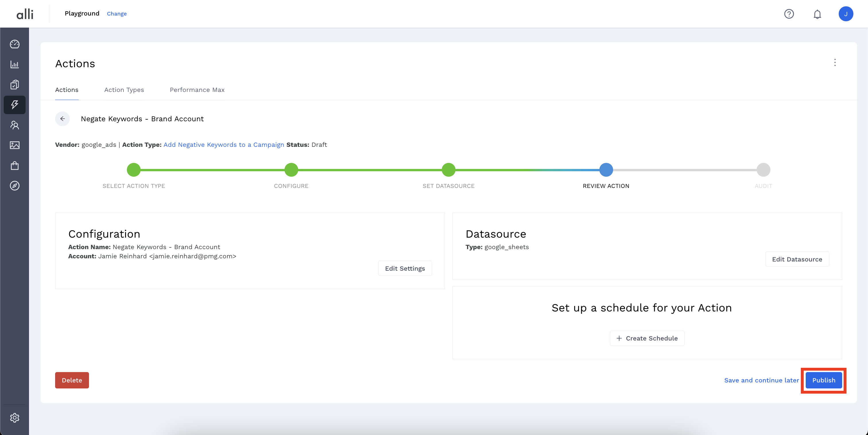Image resolution: width=868 pixels, height=435 pixels.
Task: Open the three-dot more options menu
Action: point(835,63)
